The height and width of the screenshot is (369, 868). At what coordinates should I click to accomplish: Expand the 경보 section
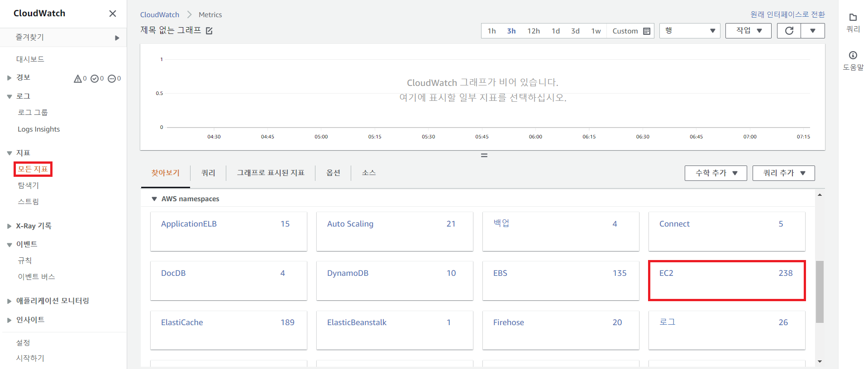pos(9,78)
